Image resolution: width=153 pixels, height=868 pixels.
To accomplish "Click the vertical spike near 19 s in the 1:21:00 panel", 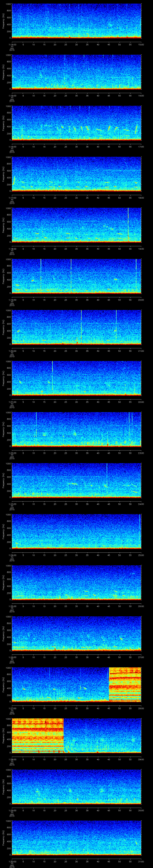I will click(x=52, y=376).
